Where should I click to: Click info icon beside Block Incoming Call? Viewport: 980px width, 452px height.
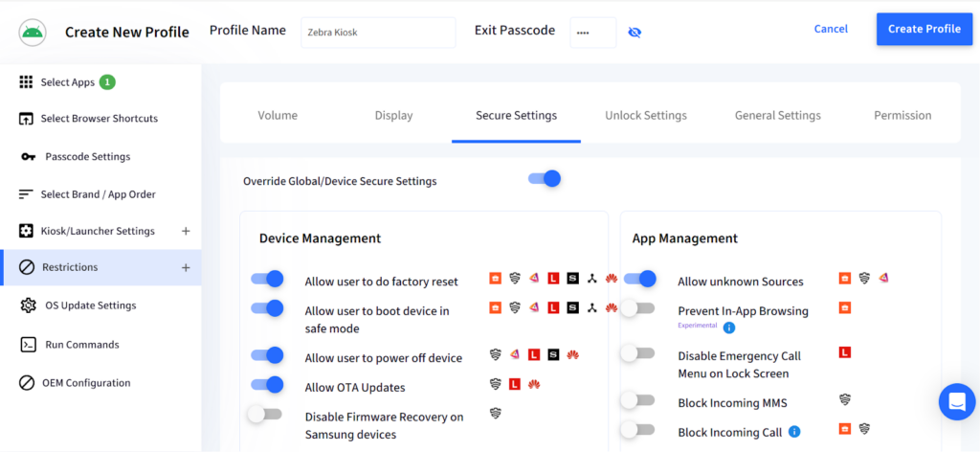coord(793,431)
